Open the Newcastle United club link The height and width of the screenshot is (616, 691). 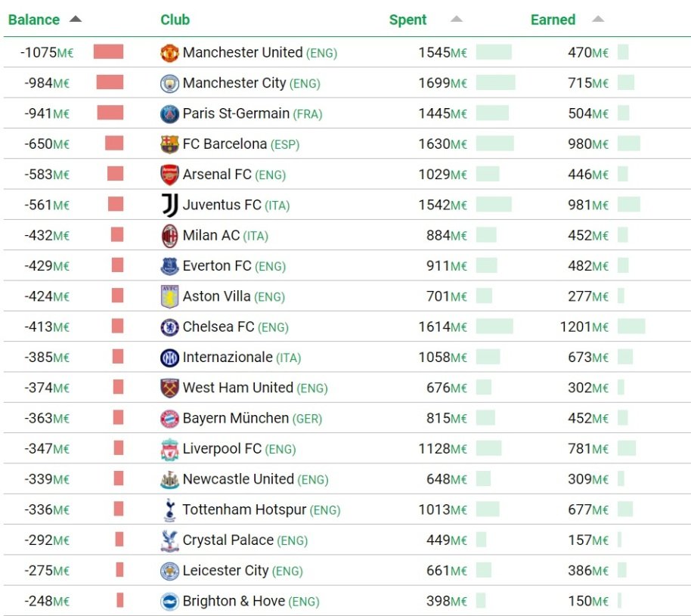(x=238, y=479)
